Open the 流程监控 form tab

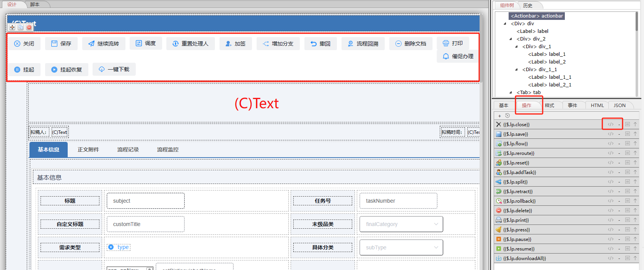click(168, 150)
